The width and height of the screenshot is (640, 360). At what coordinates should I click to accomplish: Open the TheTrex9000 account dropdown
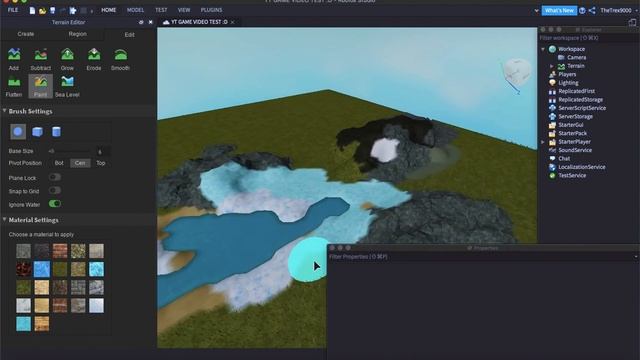click(618, 11)
